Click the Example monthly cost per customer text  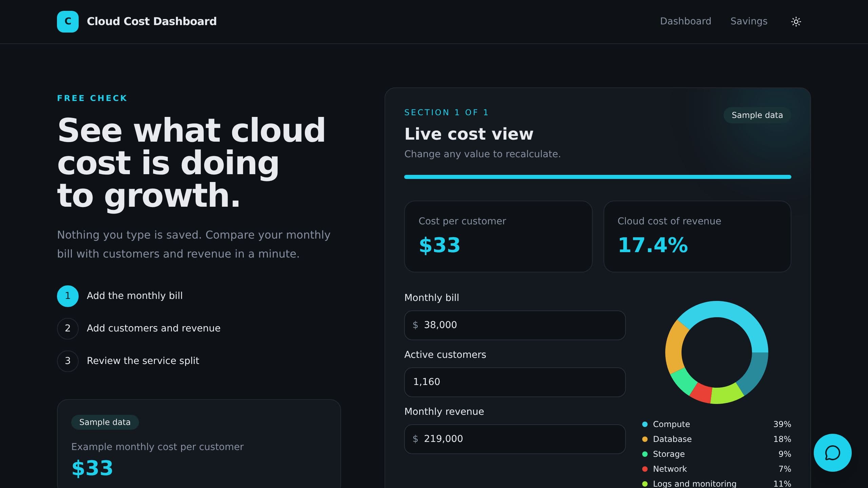coord(157,447)
